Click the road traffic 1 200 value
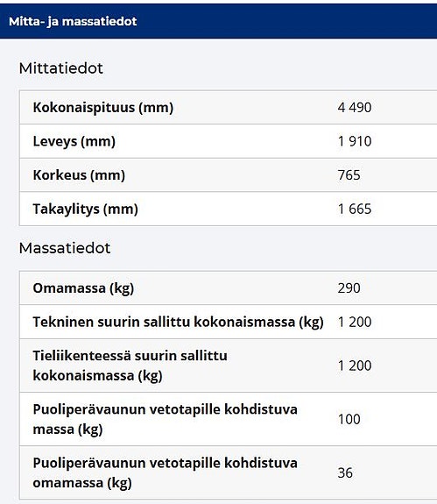The height and width of the screenshot is (504, 437). pyautogui.click(x=355, y=366)
